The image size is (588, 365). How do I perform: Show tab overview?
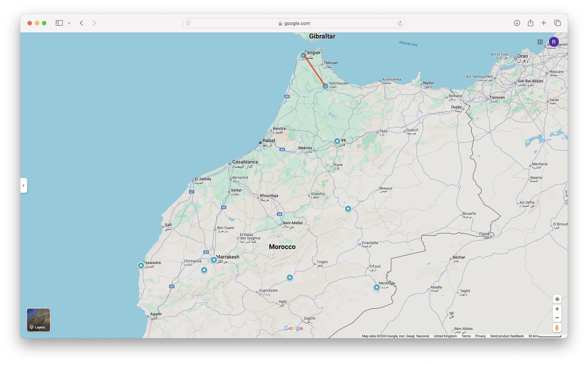point(557,23)
